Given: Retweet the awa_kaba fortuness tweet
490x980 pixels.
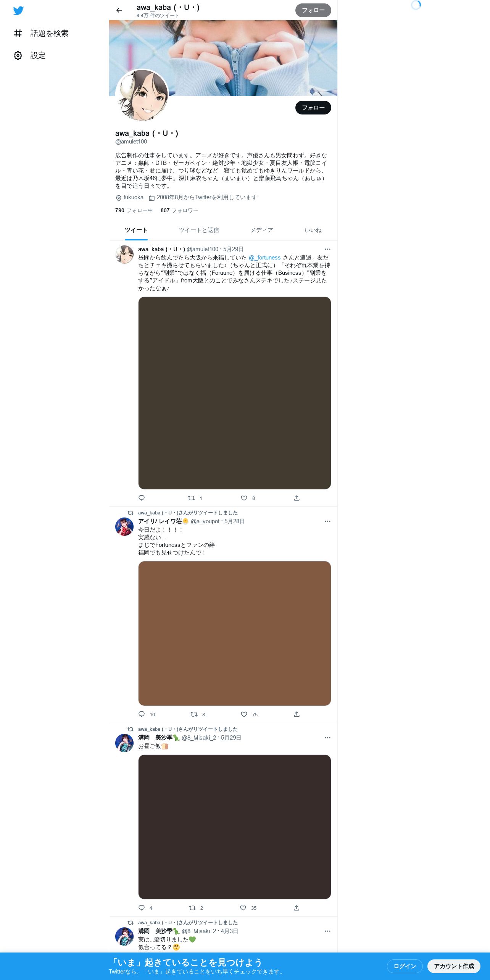Looking at the screenshot, I should (x=192, y=498).
